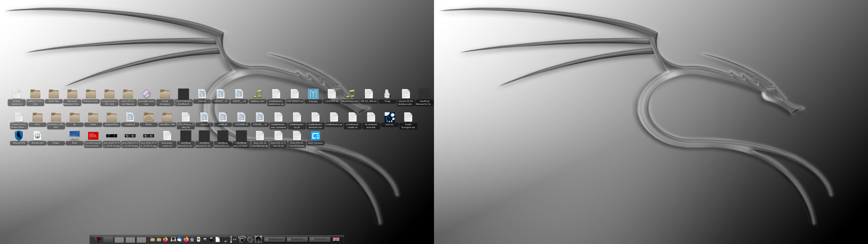Click the temperature N/A gadget

[x=233, y=239]
